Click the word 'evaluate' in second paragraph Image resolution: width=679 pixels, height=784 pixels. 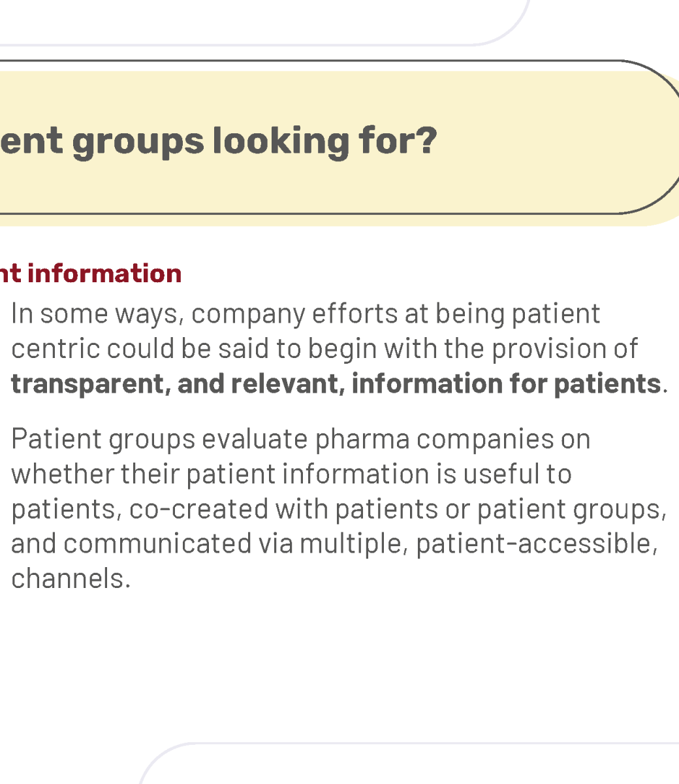(255, 439)
